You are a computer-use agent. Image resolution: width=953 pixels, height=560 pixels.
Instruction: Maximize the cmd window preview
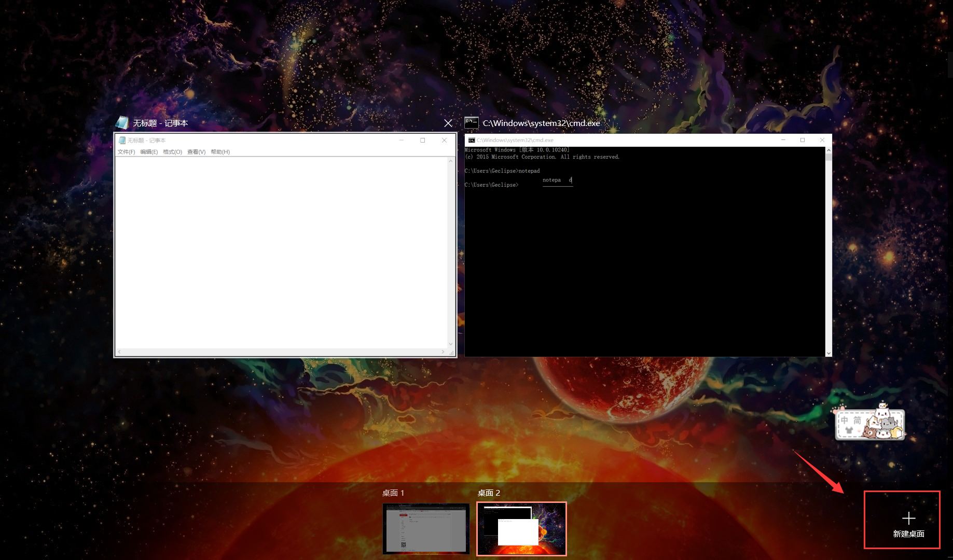click(x=803, y=140)
